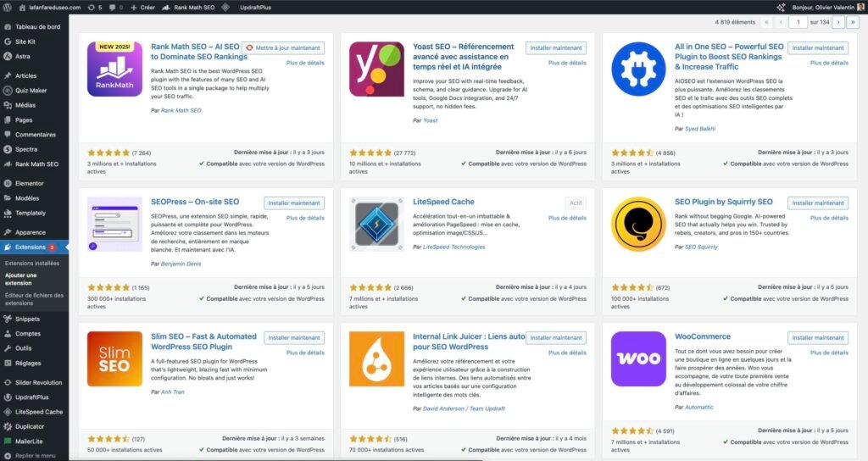Click the WooCommerce purple logo
Viewport: 868px width, 461px height.
point(638,358)
